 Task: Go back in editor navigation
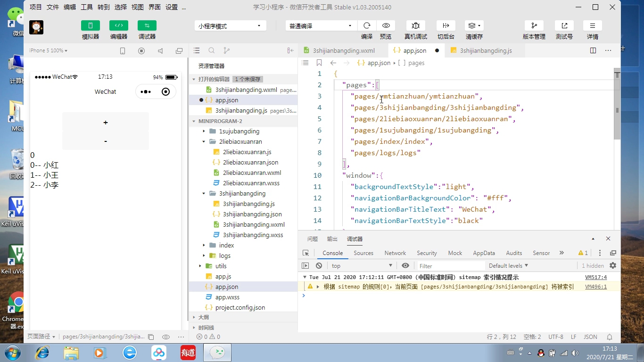[333, 63]
